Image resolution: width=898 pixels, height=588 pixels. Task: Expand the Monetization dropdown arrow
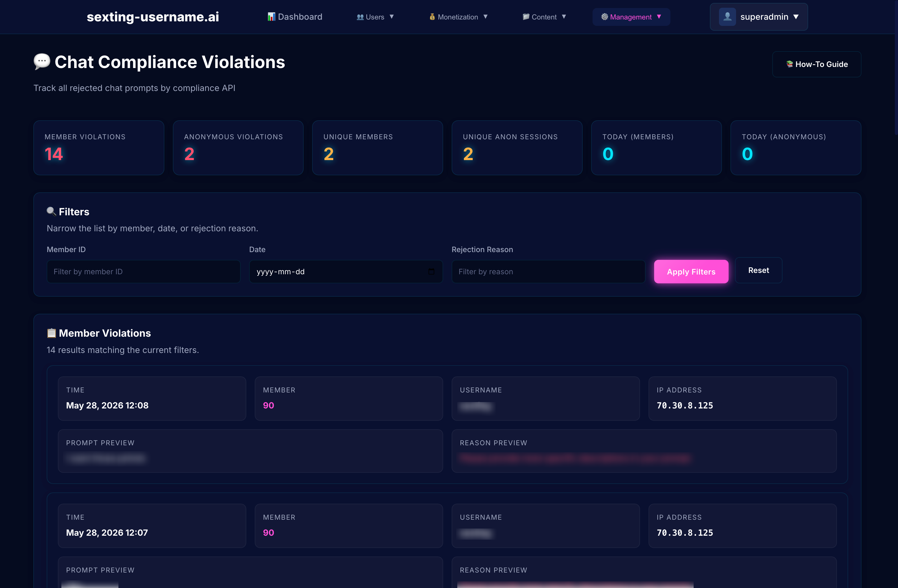tap(486, 17)
